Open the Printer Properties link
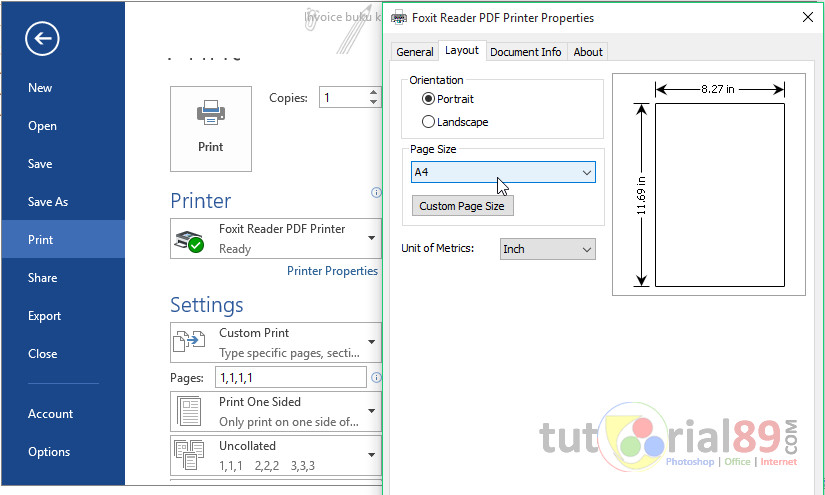This screenshot has width=825, height=495. point(332,270)
